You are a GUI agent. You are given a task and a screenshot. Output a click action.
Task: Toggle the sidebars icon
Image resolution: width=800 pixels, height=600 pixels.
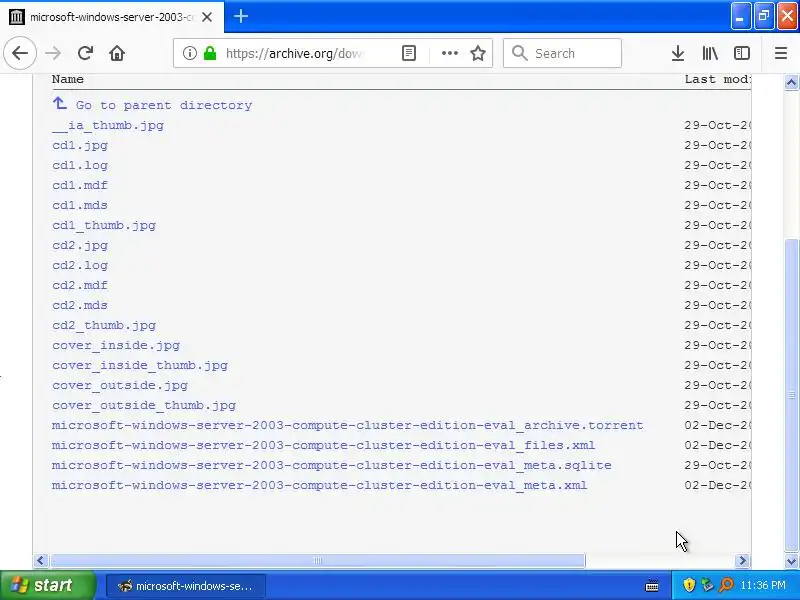[741, 53]
